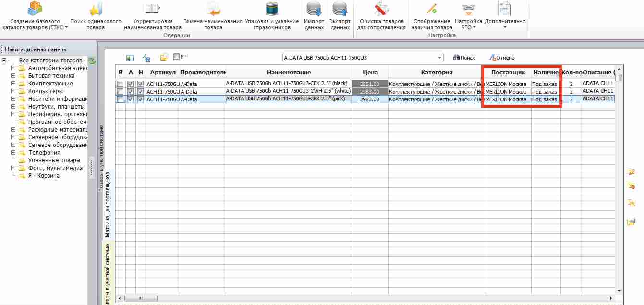The image size is (644, 305).
Task: Click second folder icon with red mark on right edge
Action: (631, 186)
